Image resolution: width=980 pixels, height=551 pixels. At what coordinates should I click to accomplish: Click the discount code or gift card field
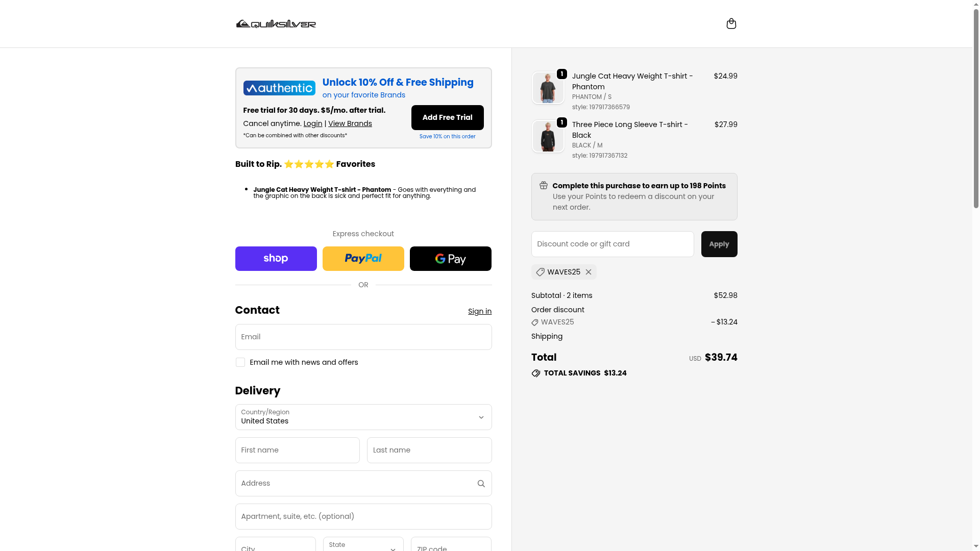tap(612, 244)
